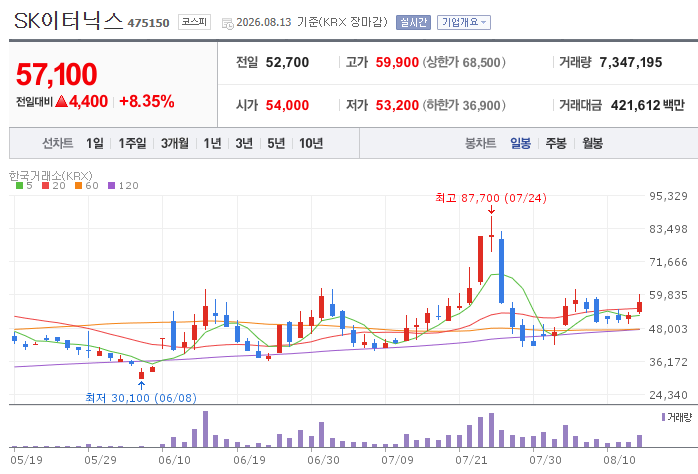Click the 시가 value 54,000
Viewport: 698px width, 474px height.
[287, 105]
